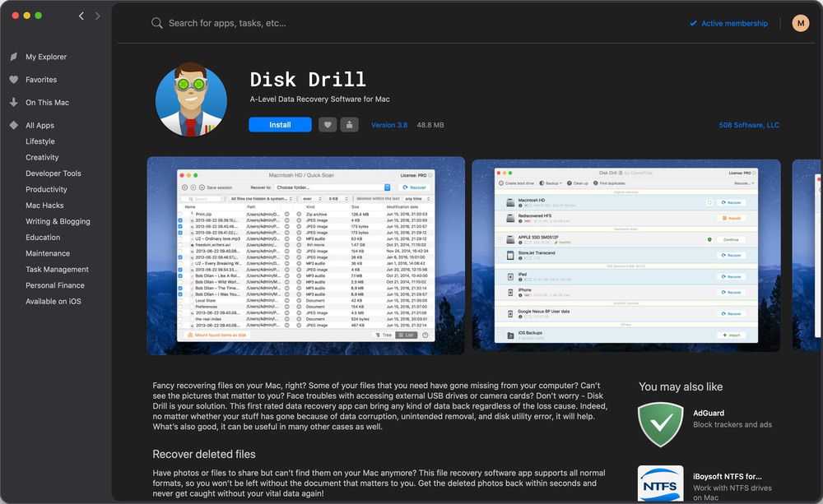
Task: Click the 48.8 MB size text
Action: [430, 125]
